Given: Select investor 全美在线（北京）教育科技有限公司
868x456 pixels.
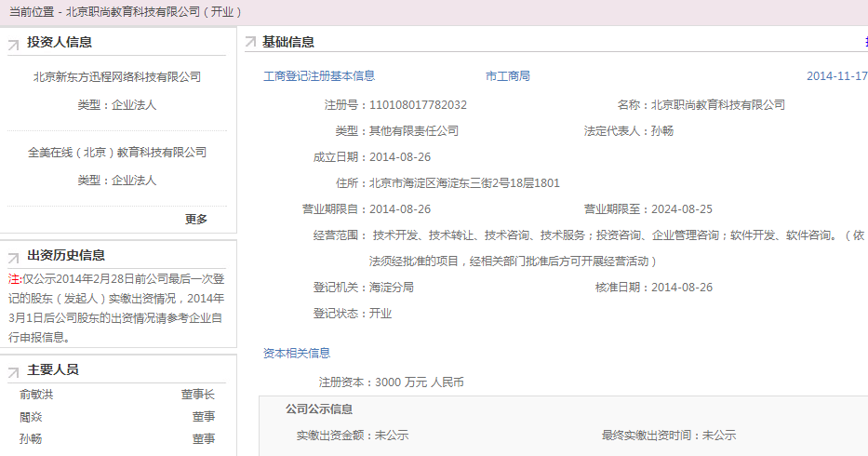Looking at the screenshot, I should [117, 153].
